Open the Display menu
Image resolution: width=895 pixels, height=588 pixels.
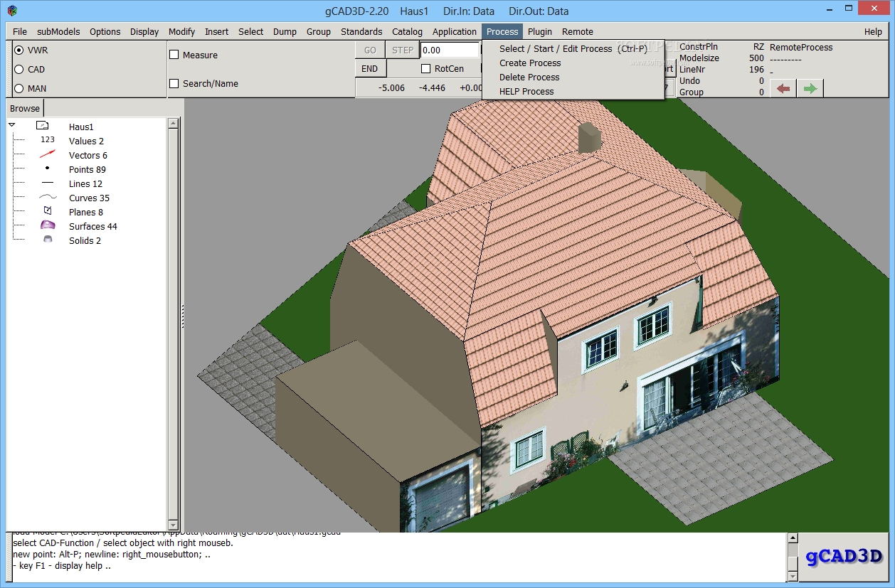pyautogui.click(x=144, y=31)
